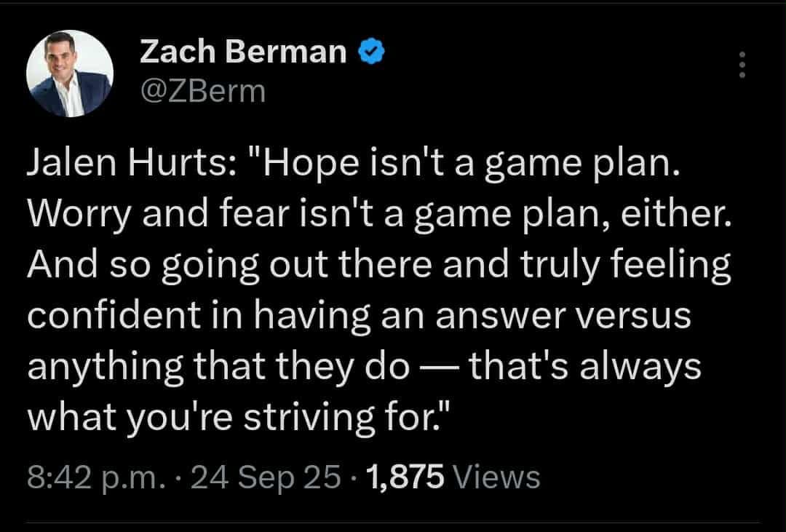786x532 pixels.
Task: Open the tweet options via the vertical ellipsis
Action: point(742,65)
